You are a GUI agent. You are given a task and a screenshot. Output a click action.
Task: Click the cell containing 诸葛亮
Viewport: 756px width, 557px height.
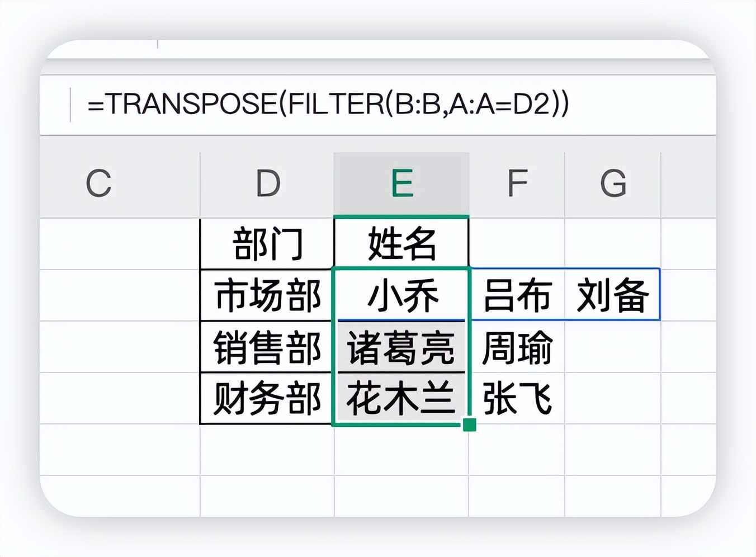click(x=401, y=347)
